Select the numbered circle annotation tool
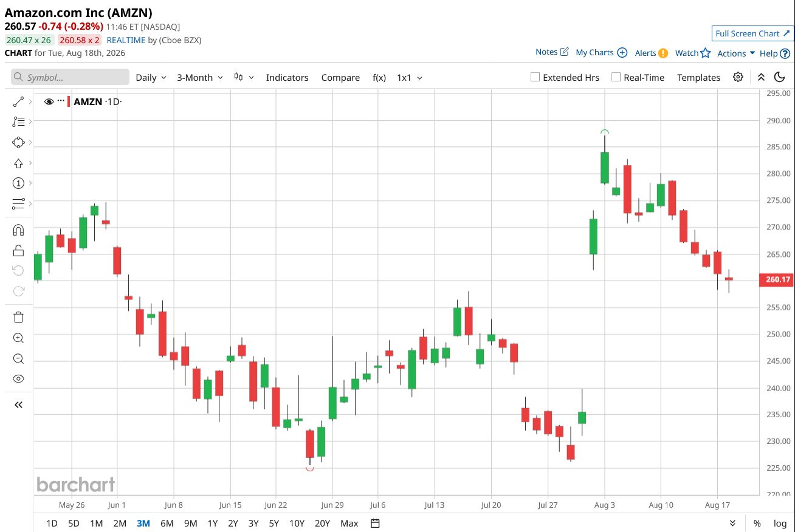Viewport: 795px width, 532px height. tap(18, 183)
